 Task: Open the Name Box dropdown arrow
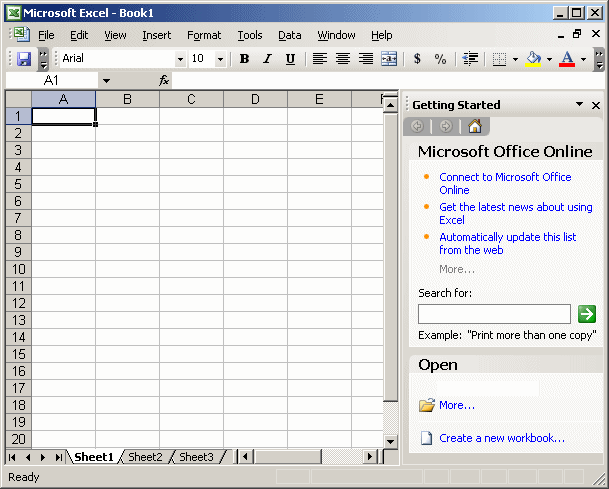click(x=106, y=81)
